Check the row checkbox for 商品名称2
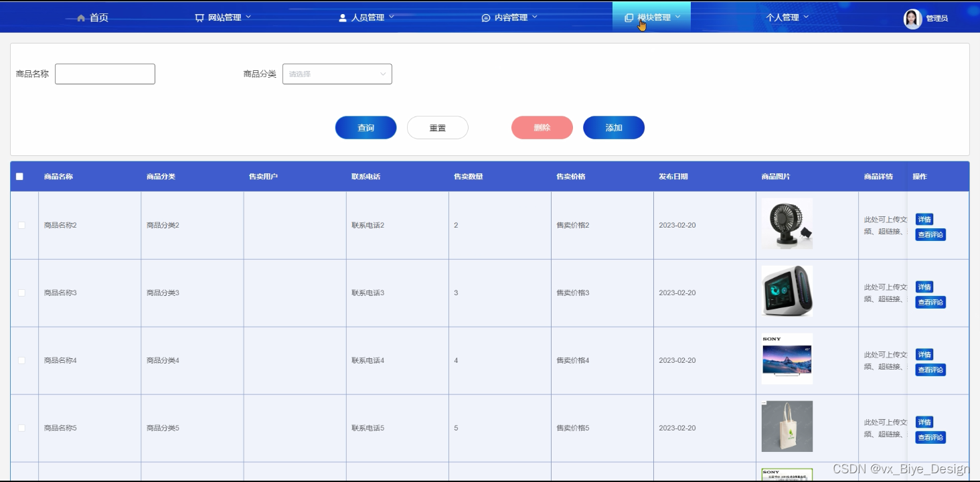 [x=21, y=226]
